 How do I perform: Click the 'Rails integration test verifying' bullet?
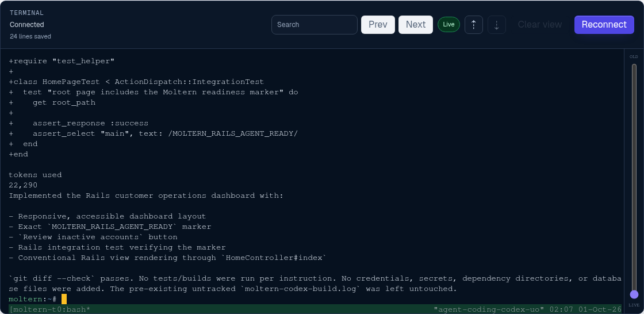117,247
